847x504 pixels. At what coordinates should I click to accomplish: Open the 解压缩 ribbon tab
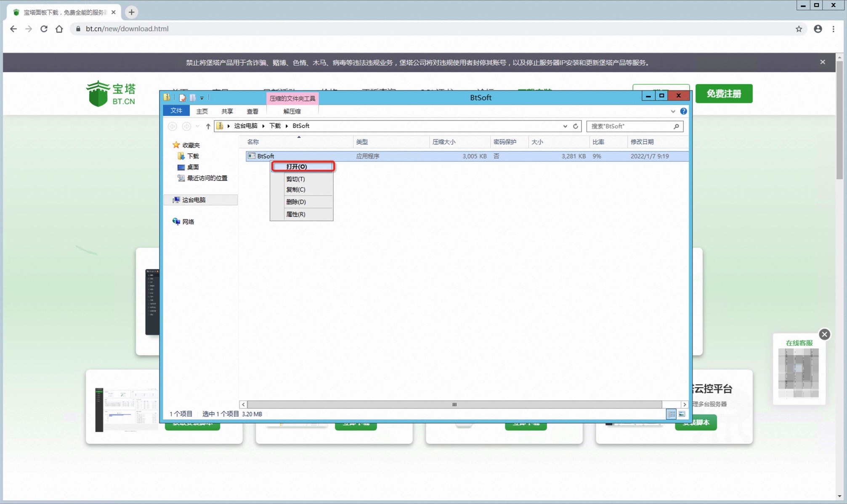292,111
